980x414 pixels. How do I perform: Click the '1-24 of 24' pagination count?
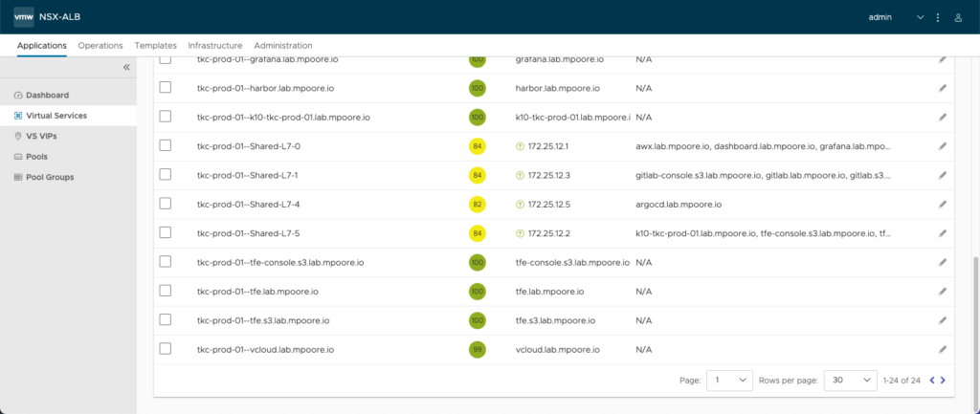pyautogui.click(x=902, y=381)
